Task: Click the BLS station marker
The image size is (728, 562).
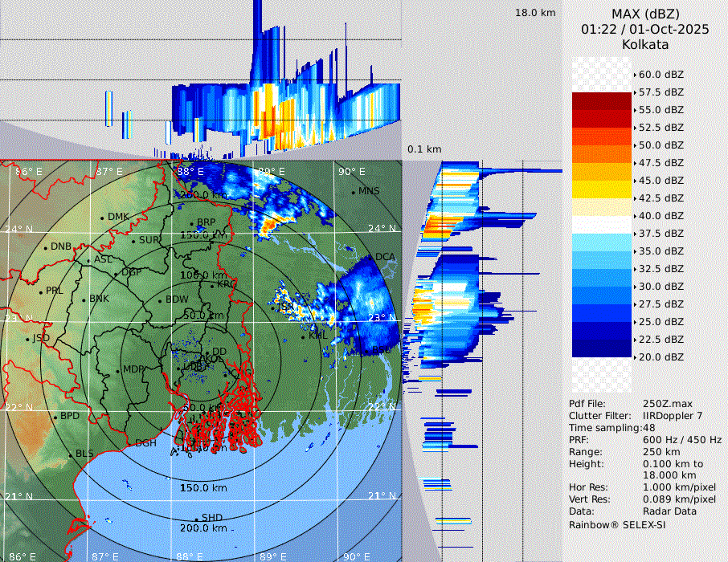Action: [x=70, y=455]
